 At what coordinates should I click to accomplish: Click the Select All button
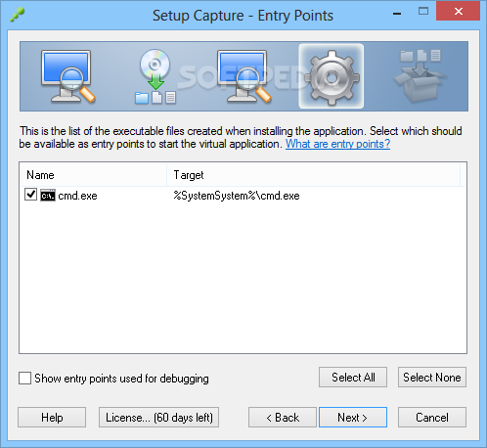coord(353,378)
